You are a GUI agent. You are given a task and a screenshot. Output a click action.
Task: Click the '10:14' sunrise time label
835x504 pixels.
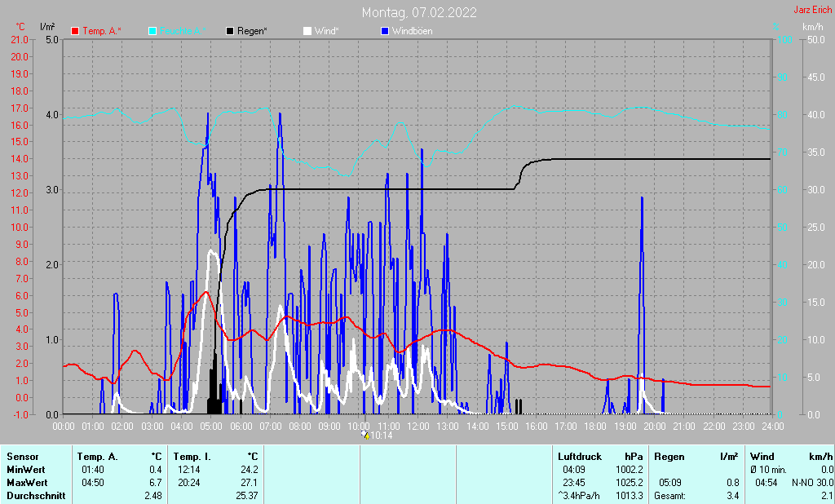[382, 435]
